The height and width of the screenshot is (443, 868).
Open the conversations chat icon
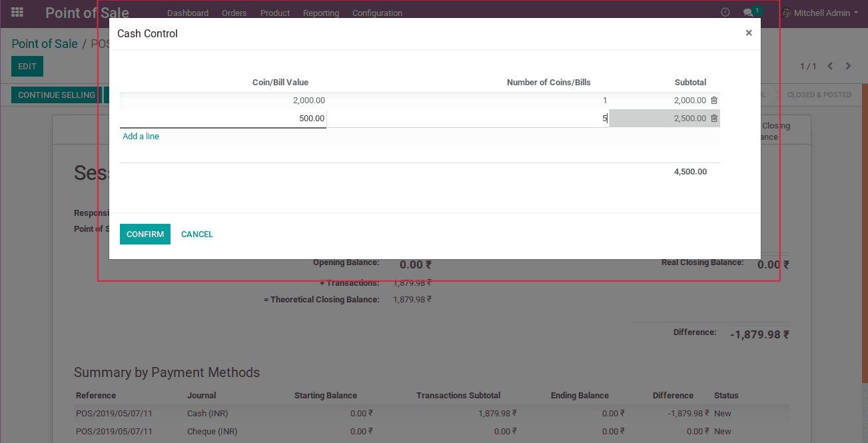748,13
